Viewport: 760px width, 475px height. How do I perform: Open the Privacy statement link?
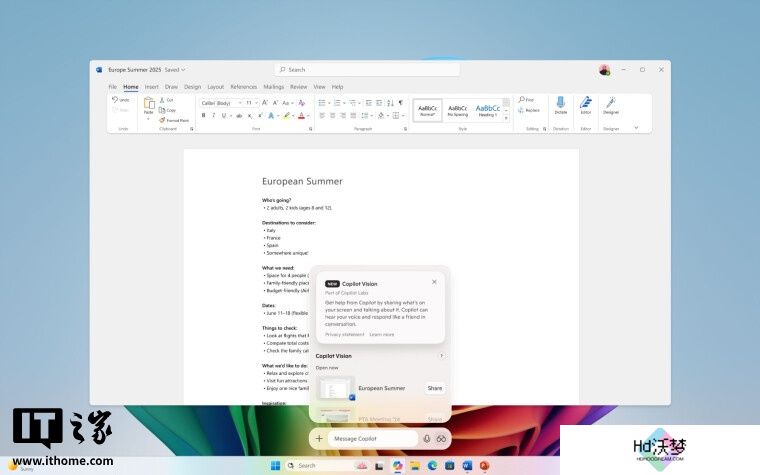[x=344, y=334]
